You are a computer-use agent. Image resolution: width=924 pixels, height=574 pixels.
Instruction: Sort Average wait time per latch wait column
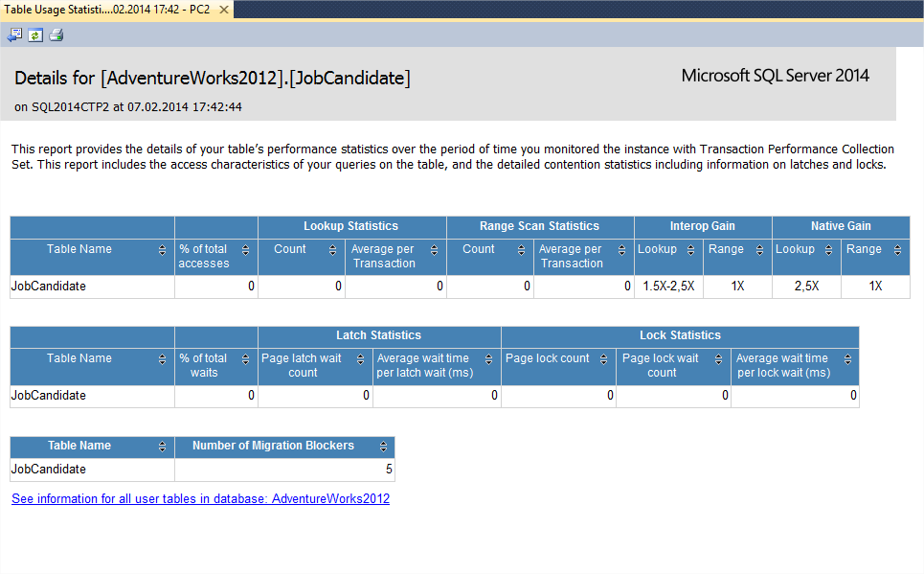tap(488, 359)
